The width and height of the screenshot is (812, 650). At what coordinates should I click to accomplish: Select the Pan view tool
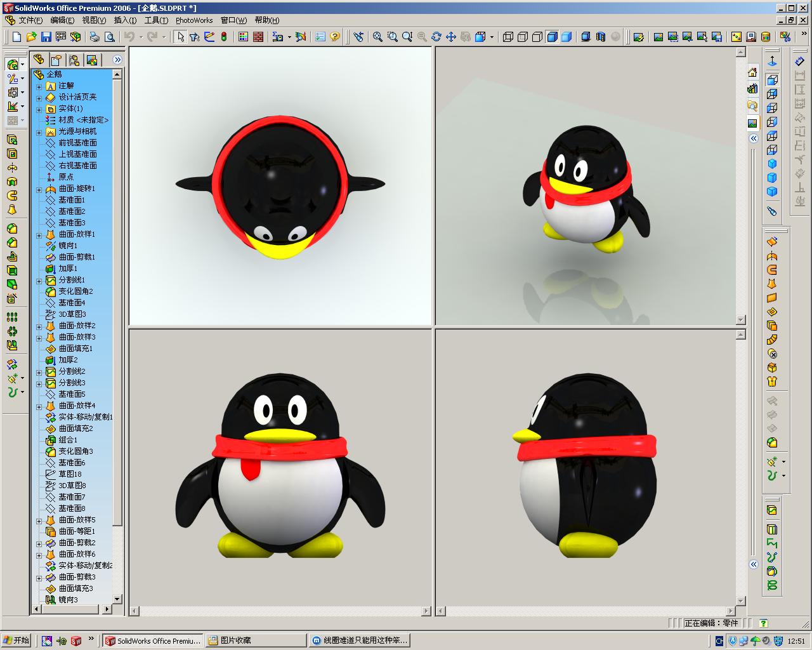450,37
